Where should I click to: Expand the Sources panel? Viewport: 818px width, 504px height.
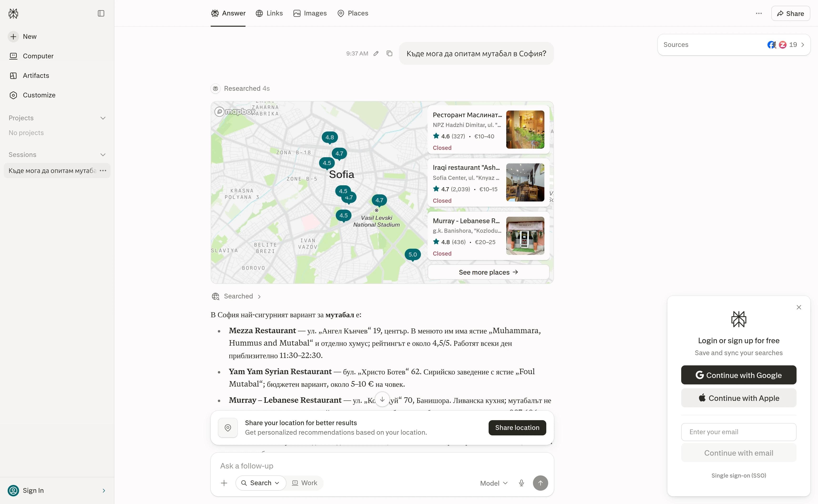tap(734, 45)
